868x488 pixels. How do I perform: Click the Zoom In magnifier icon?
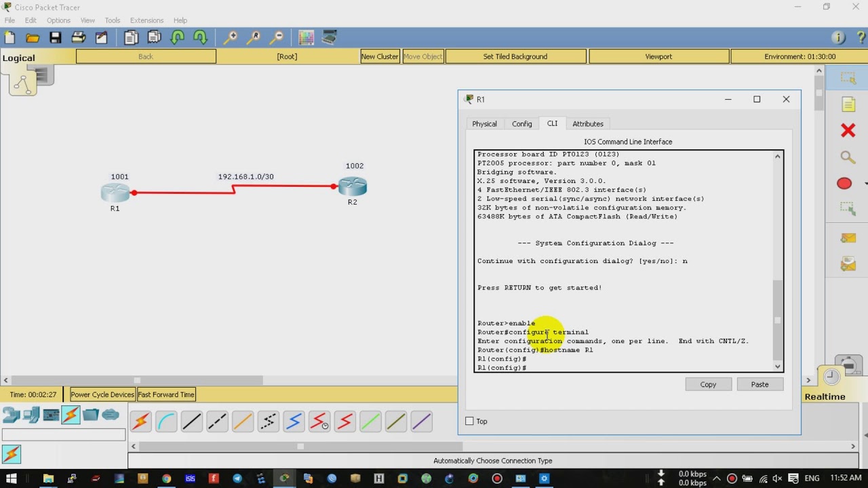tap(231, 38)
